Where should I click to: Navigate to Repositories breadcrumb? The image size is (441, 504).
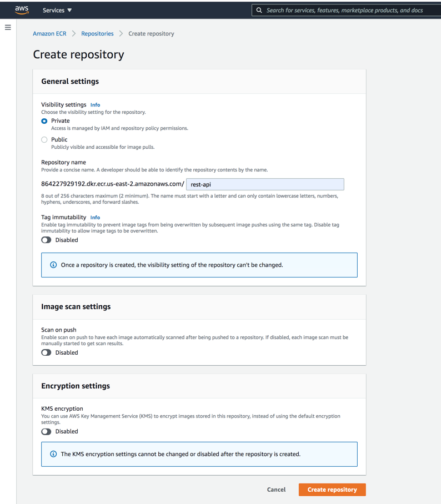(x=97, y=34)
